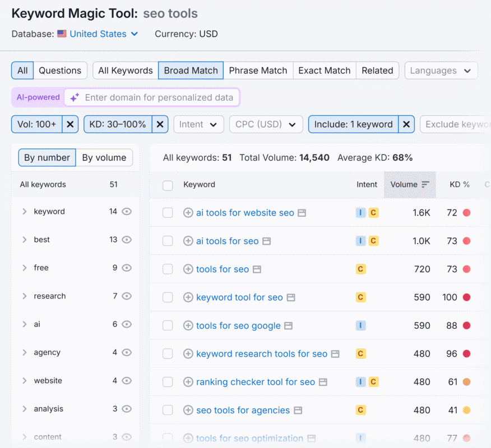Image resolution: width=491 pixels, height=448 pixels.
Task: Remove the Include: 1 keyword filter via X
Action: coord(406,124)
